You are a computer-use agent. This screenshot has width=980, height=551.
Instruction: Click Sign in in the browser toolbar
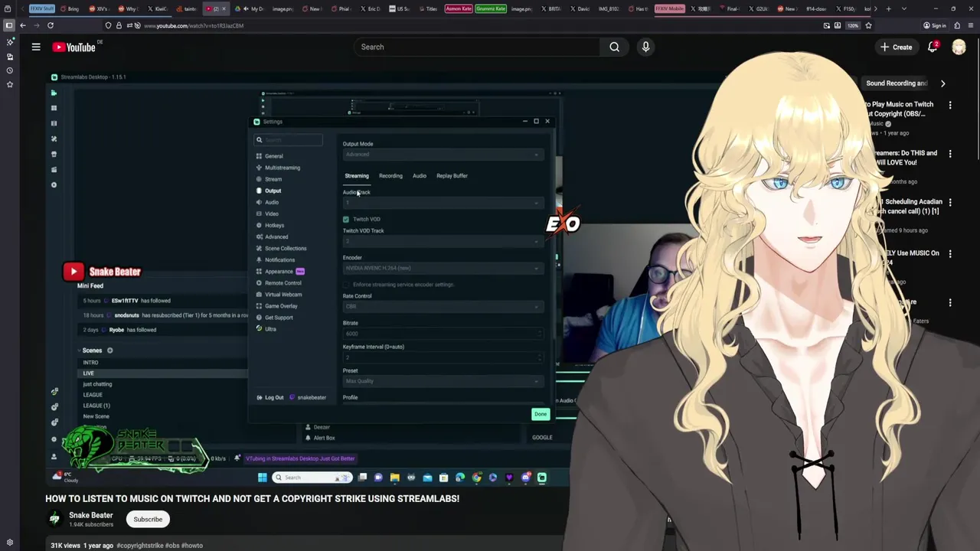click(935, 25)
